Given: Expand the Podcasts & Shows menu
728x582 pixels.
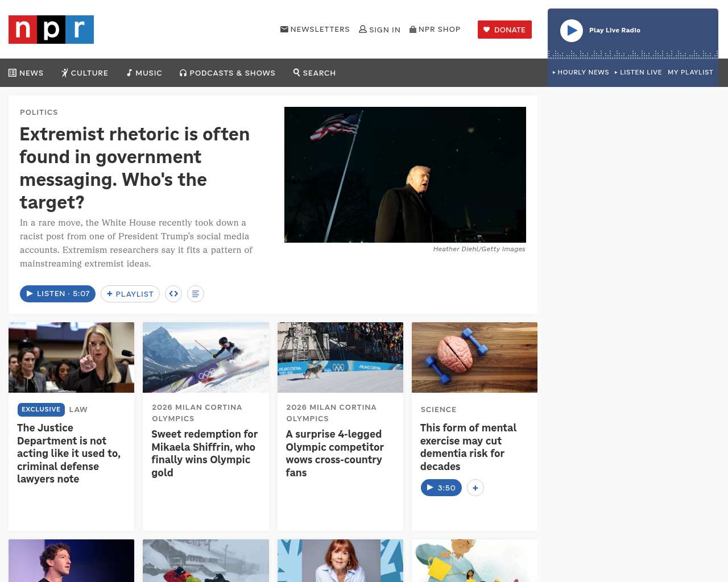Looking at the screenshot, I should [x=227, y=73].
